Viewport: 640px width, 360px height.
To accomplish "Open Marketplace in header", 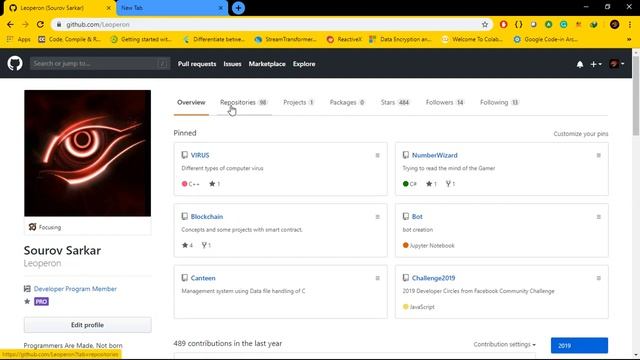I will point(267,64).
